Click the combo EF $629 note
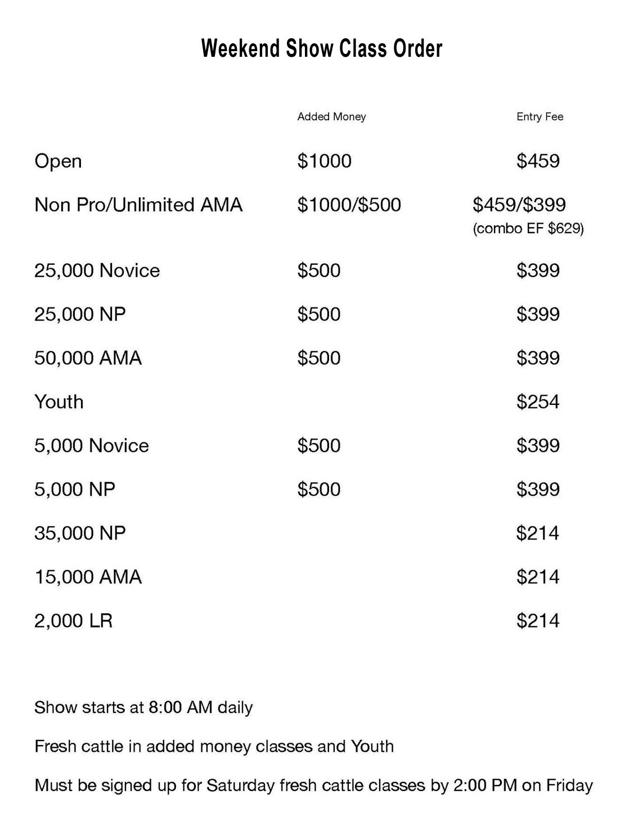 (x=528, y=229)
